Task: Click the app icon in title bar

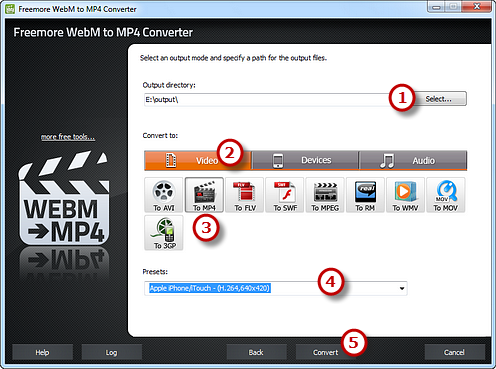Action: [10, 9]
